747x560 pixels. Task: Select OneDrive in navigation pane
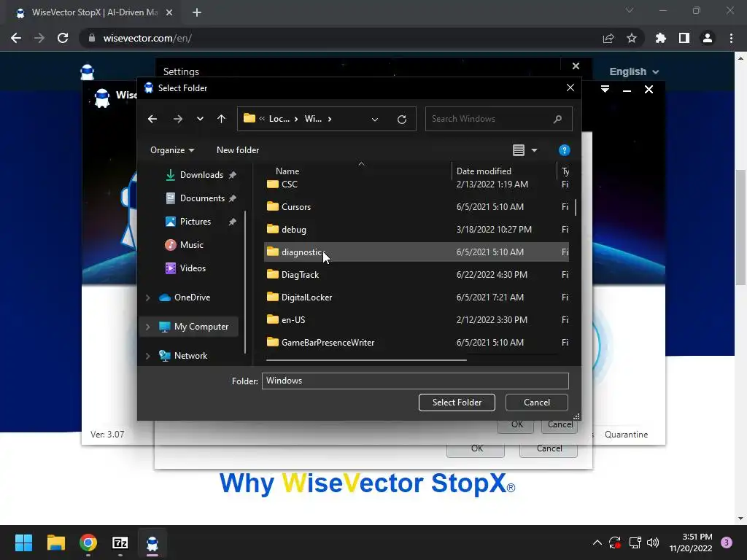(x=192, y=297)
